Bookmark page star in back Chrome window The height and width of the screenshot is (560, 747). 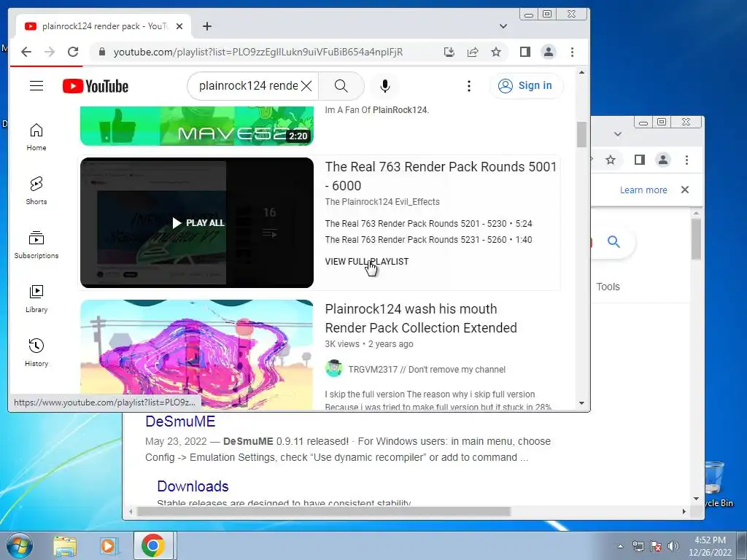611,160
